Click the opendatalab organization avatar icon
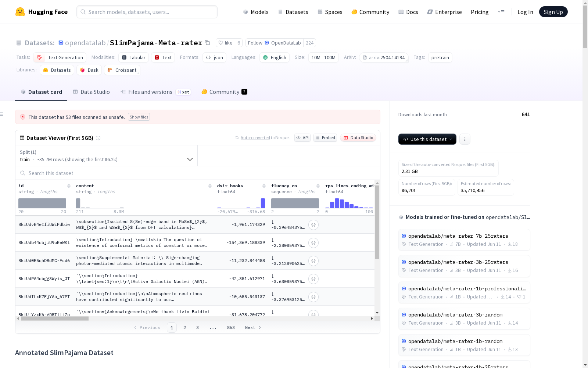The width and height of the screenshot is (588, 368). [61, 43]
